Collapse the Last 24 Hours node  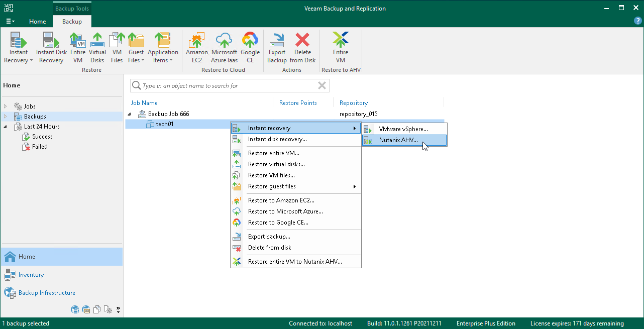pos(6,127)
